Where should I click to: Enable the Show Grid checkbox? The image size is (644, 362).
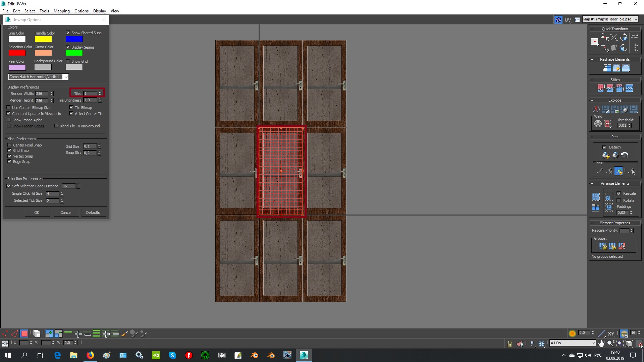[x=68, y=61]
